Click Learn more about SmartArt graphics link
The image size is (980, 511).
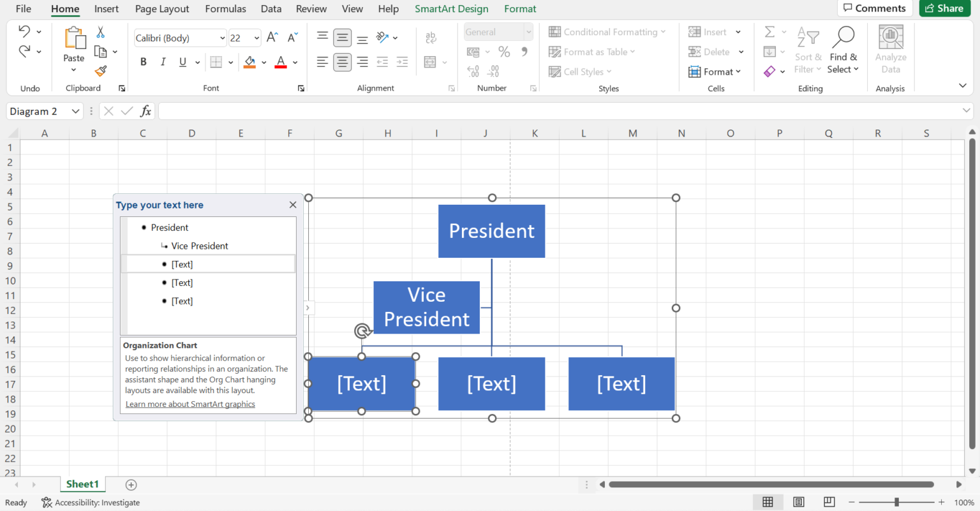[190, 404]
